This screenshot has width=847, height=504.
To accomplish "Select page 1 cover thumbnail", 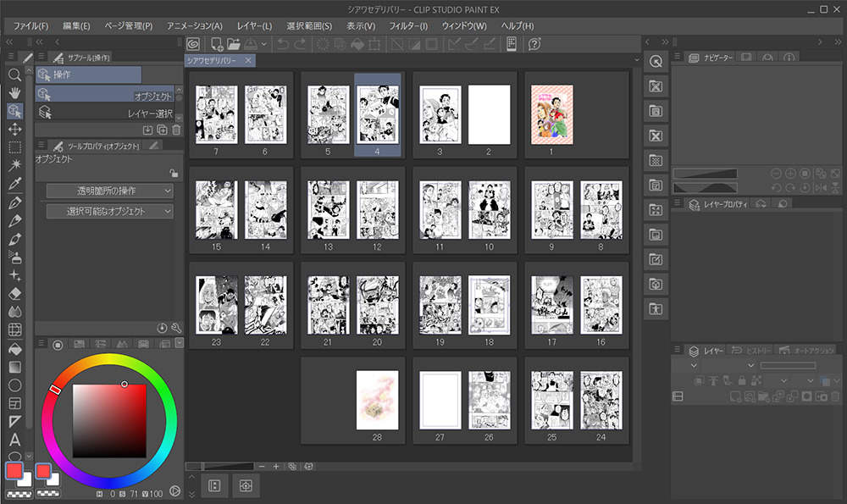I will [x=551, y=114].
